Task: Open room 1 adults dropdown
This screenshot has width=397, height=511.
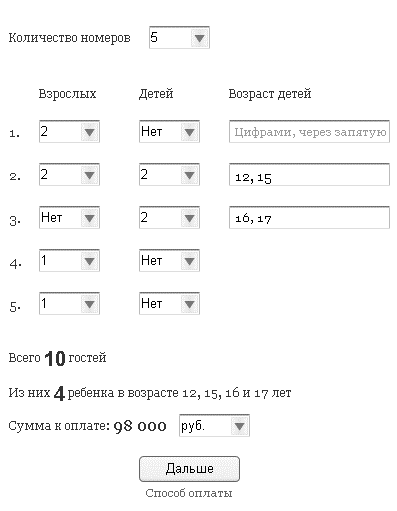Action: 69,132
